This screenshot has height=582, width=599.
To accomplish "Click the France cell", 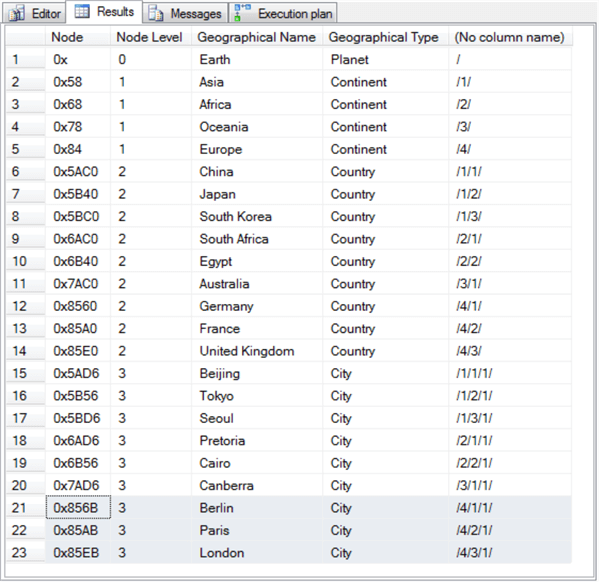I will pyautogui.click(x=257, y=329).
